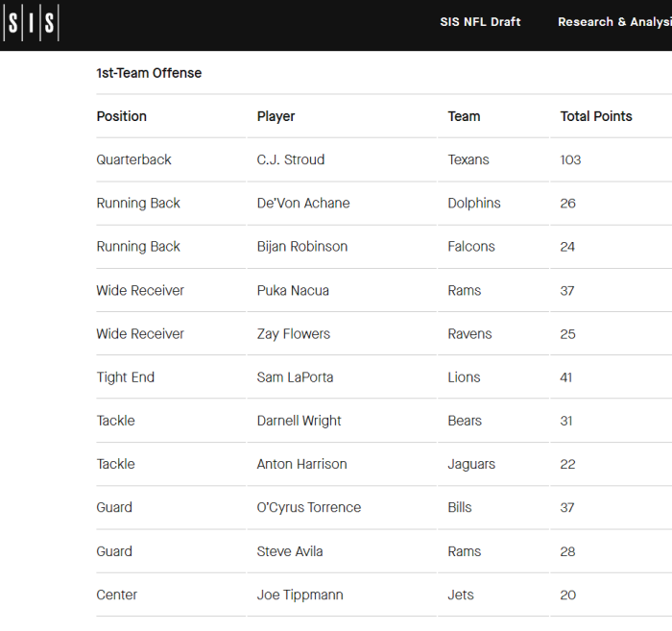Click the Total Points column header
Image resolution: width=672 pixels, height=631 pixels.
click(596, 116)
